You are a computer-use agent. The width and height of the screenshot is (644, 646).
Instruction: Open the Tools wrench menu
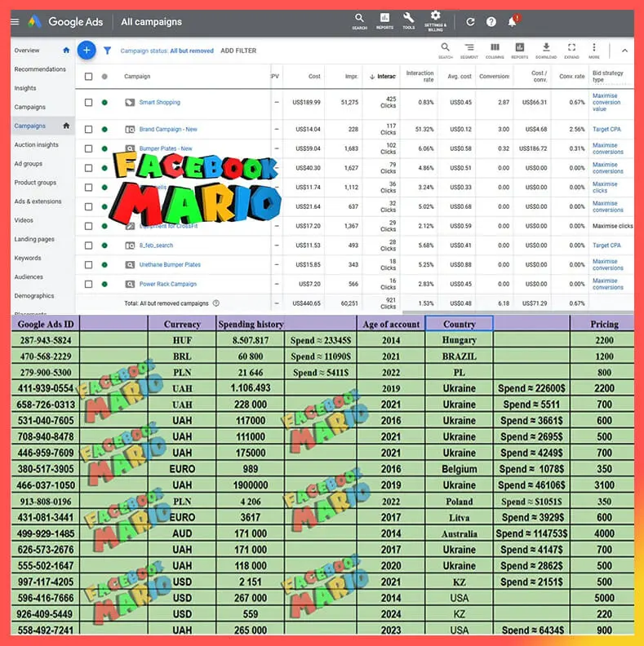(409, 21)
